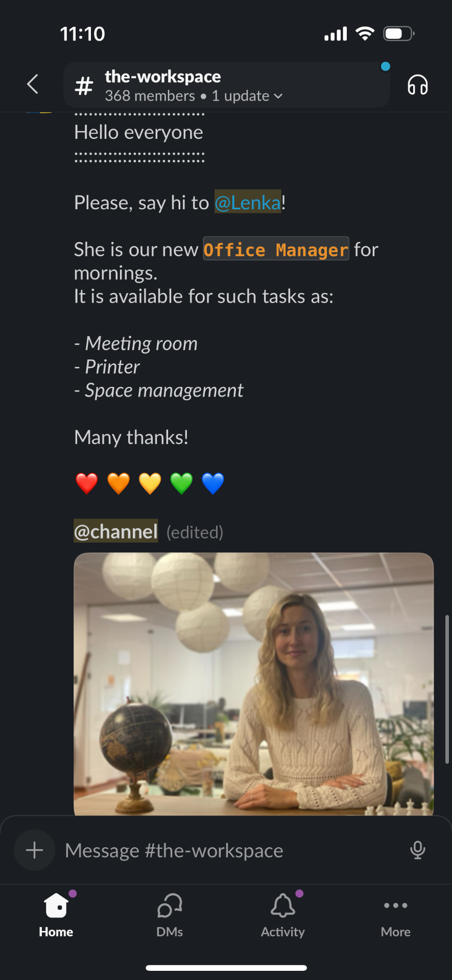Switch to the DMs tab
This screenshot has width=452, height=980.
coord(170,916)
